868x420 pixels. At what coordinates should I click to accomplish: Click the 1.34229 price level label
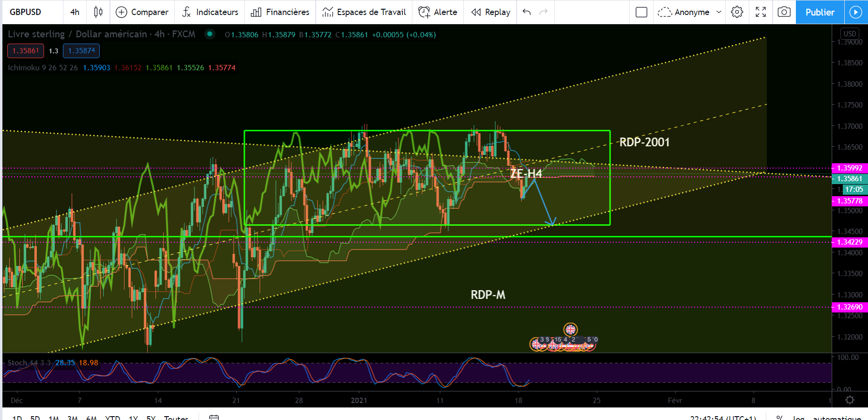(850, 242)
